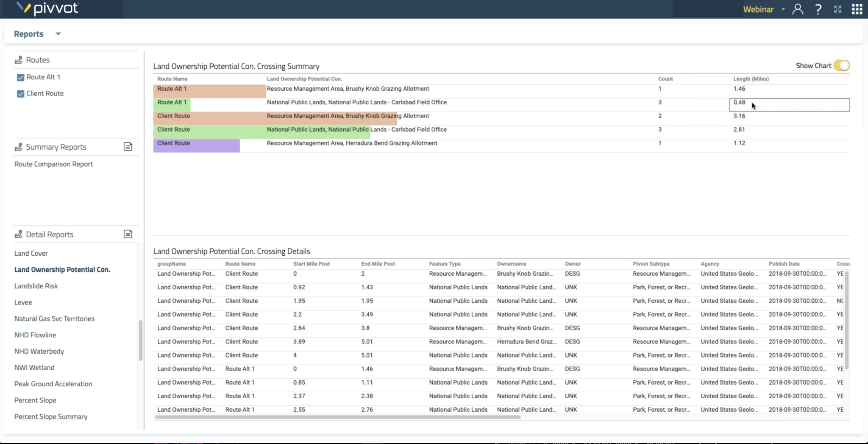
Task: Click the help question mark icon
Action: [818, 9]
